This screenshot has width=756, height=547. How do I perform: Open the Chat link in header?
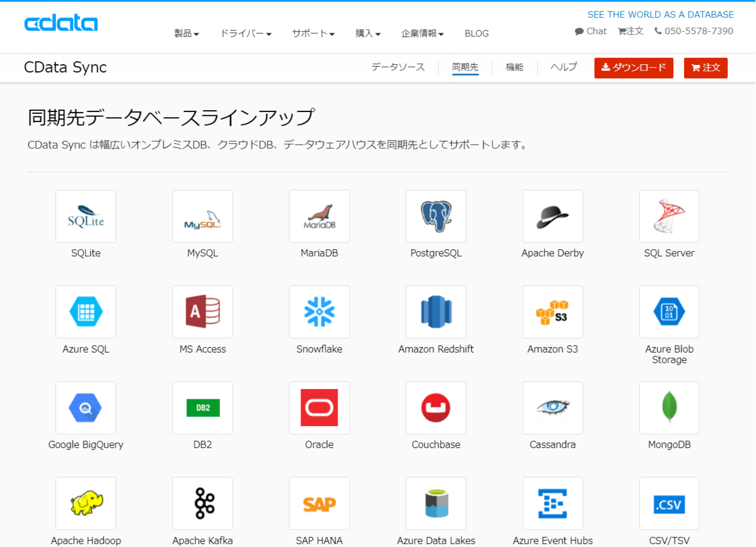[591, 31]
